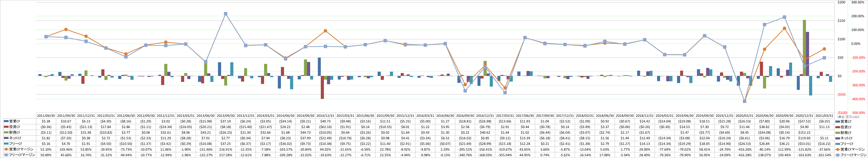Click 営業CFマージン entry in the right-side legend
The width and height of the screenshot is (868, 158).
click(850, 149)
